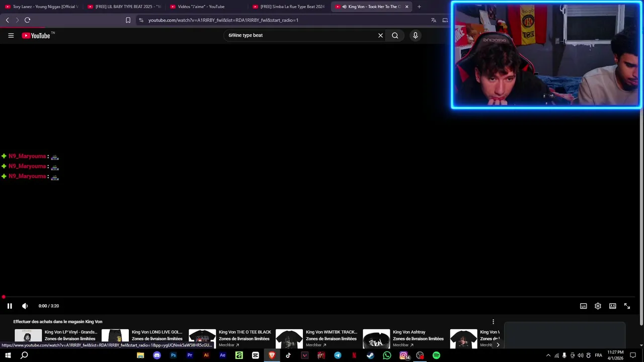Open Discord from taskbar
644x362 pixels.
coord(157,355)
